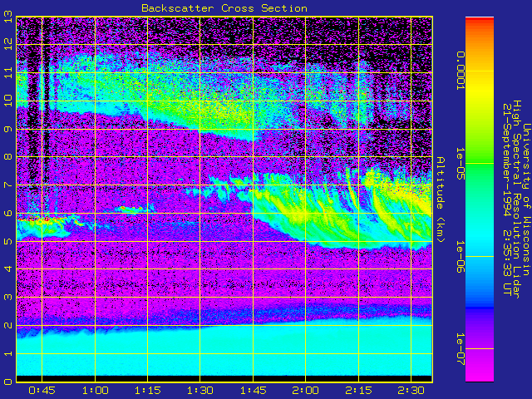The height and width of the screenshot is (399, 532).
Task: Click altitude axis label 9
Action: coord(7,129)
